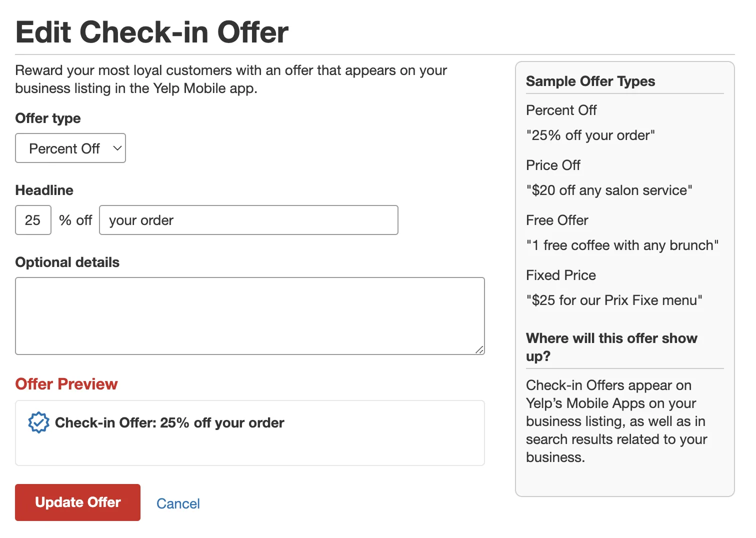This screenshot has height=538, width=756.
Task: Click the Free Offer sample type label
Action: (x=557, y=220)
